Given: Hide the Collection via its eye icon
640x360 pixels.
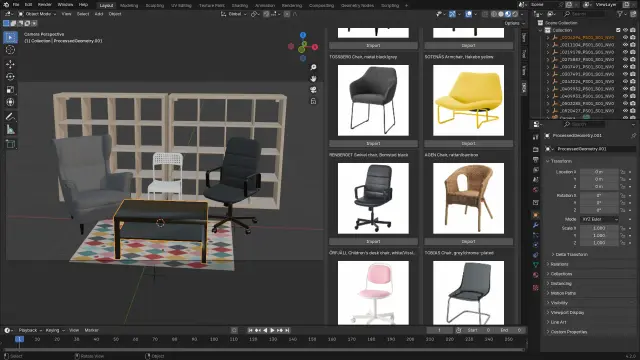Looking at the screenshot, I should click(x=625, y=30).
